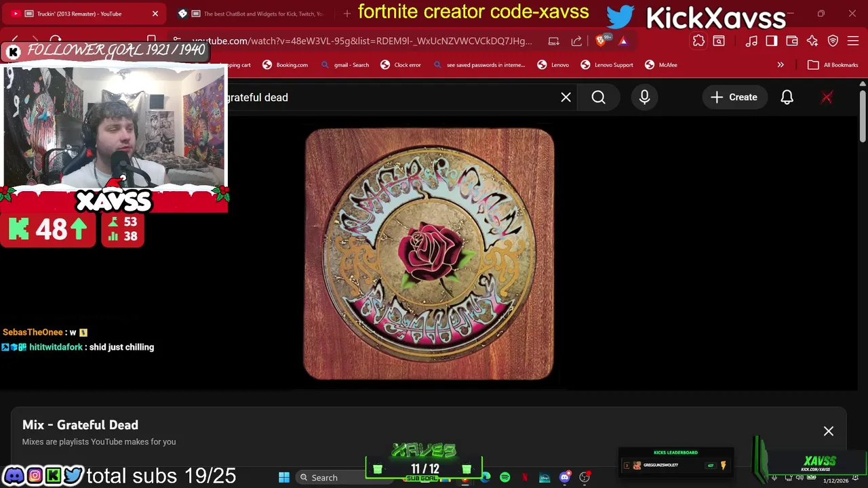Click the page vertical scrollbar thumb

863,117
